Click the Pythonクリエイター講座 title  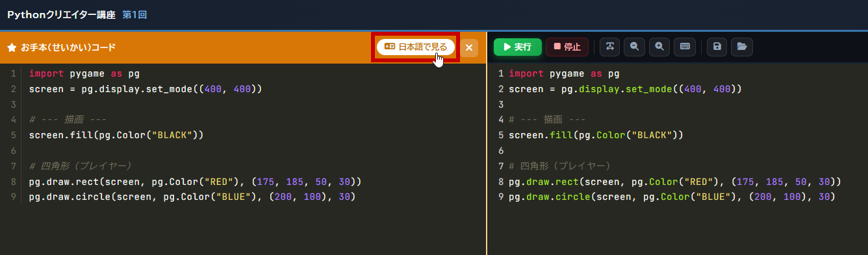pyautogui.click(x=62, y=14)
